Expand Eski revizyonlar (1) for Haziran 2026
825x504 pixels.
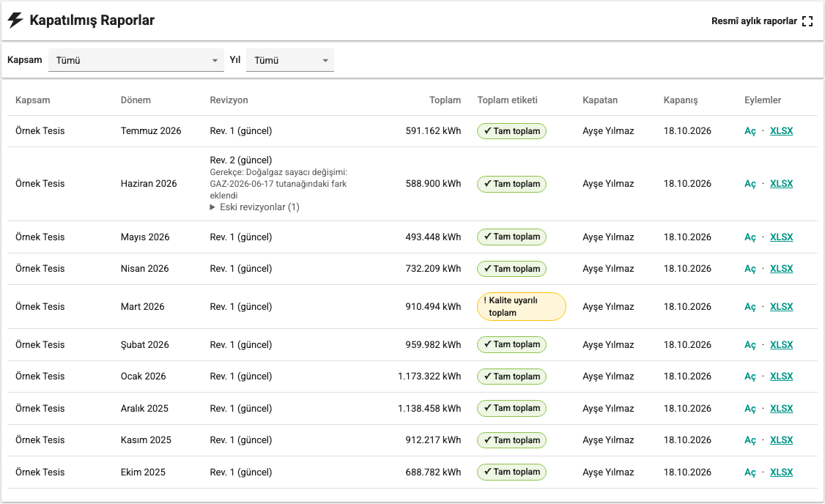point(255,207)
